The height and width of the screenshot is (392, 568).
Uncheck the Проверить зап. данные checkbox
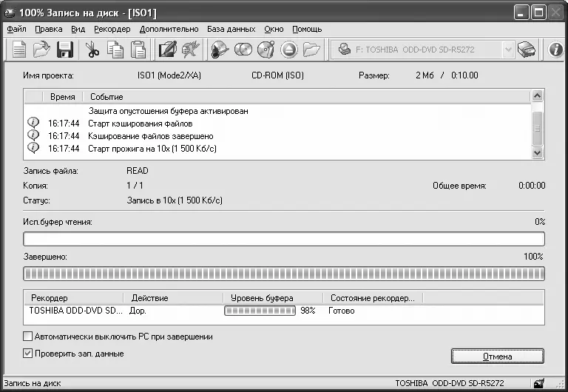28,354
